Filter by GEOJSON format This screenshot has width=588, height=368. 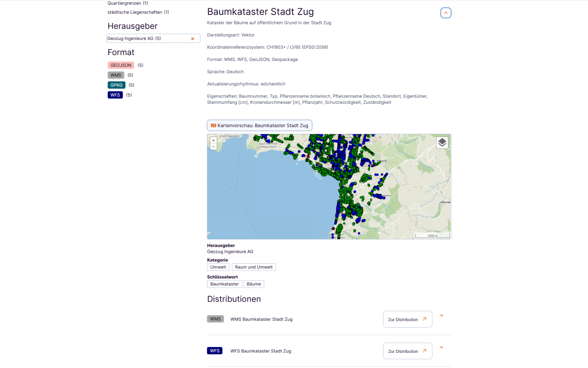(121, 65)
